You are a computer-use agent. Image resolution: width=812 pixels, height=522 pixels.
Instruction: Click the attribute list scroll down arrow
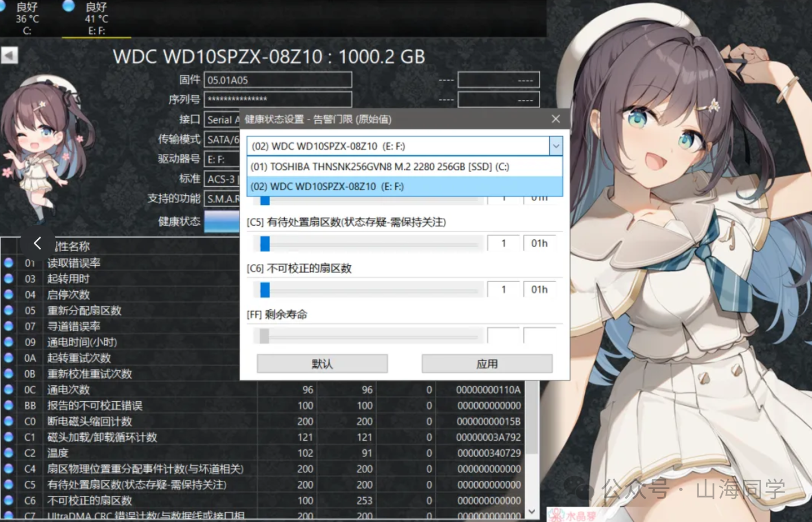(x=532, y=511)
